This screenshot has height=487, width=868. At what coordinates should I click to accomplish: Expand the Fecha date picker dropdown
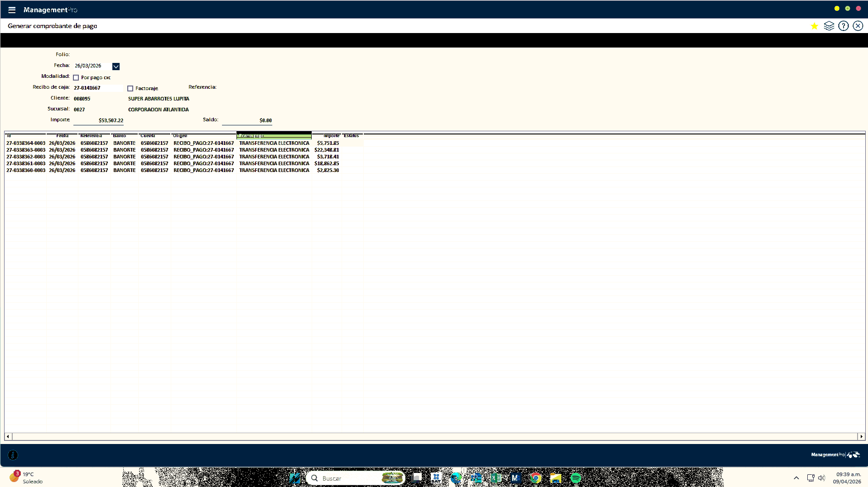pos(116,67)
